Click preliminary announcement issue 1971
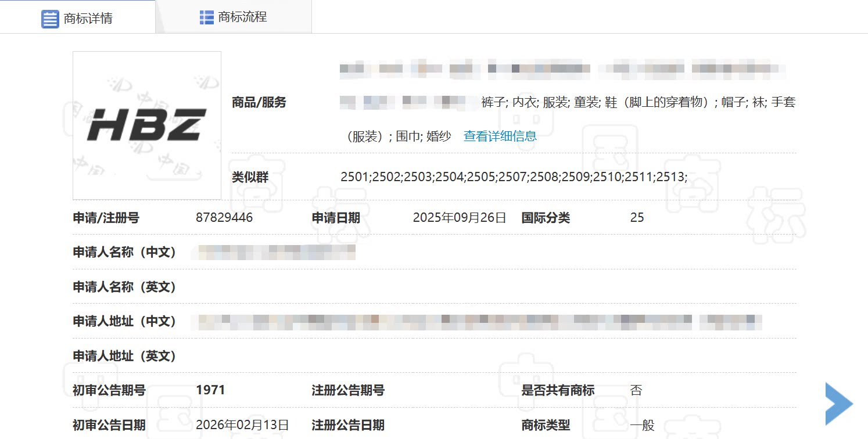This screenshot has height=439, width=868. point(210,390)
